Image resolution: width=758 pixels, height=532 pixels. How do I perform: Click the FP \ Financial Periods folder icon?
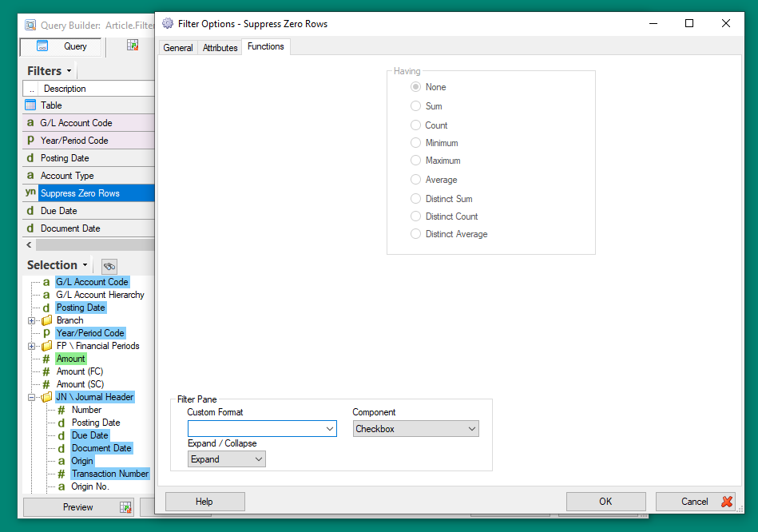coord(47,346)
